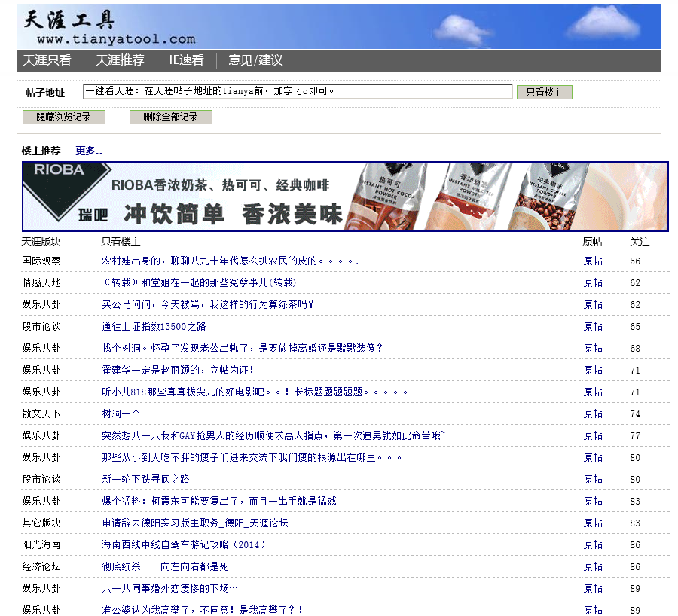Click the 散文天下 board label
This screenshot has width=678, height=616.
pos(41,413)
